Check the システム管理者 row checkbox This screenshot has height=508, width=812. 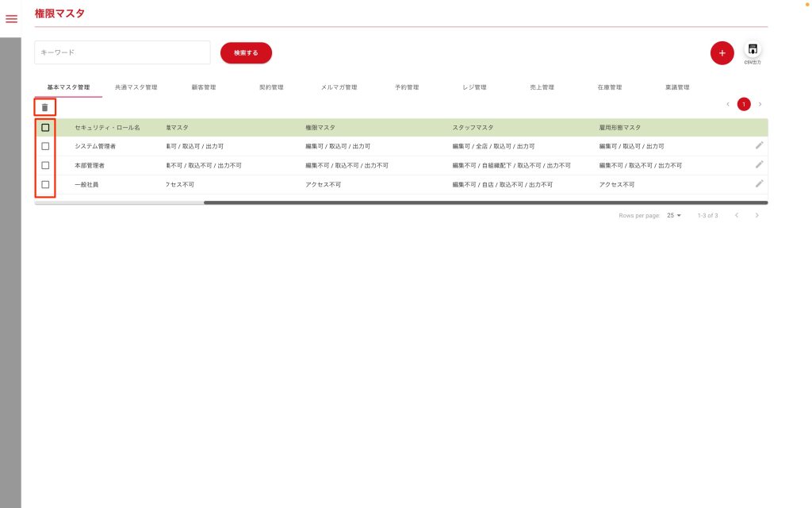point(45,146)
